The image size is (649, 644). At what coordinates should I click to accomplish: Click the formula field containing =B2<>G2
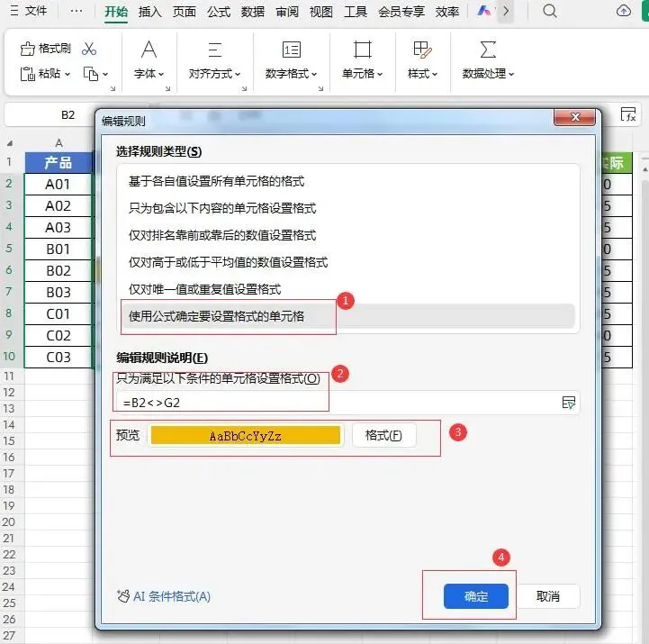point(347,403)
